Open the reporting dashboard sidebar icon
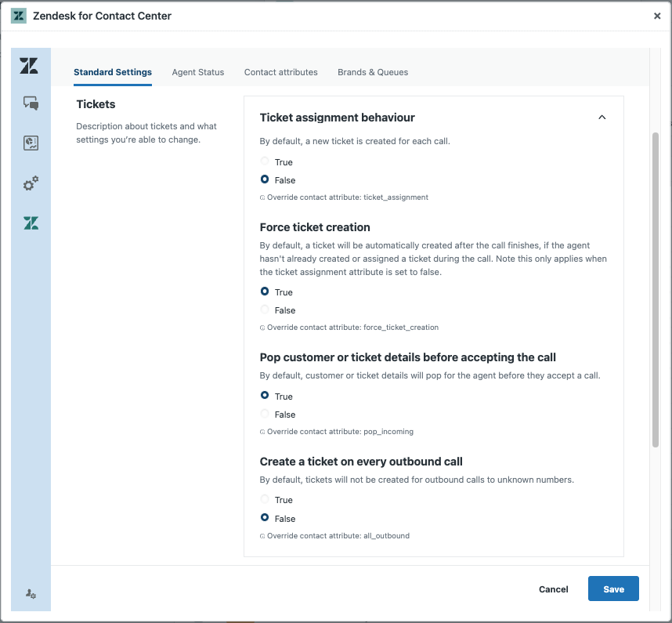672x623 pixels. [x=31, y=143]
